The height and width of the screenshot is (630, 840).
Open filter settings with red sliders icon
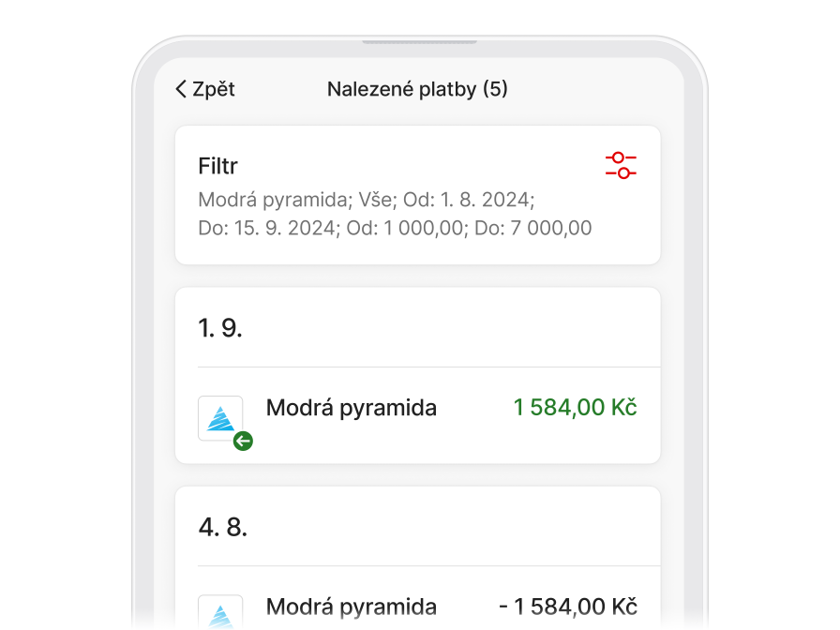(x=621, y=165)
